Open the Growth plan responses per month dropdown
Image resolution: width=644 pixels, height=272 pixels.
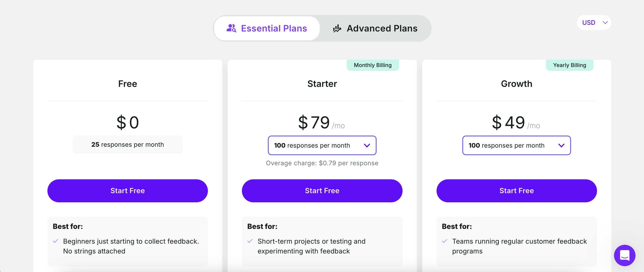tap(516, 145)
